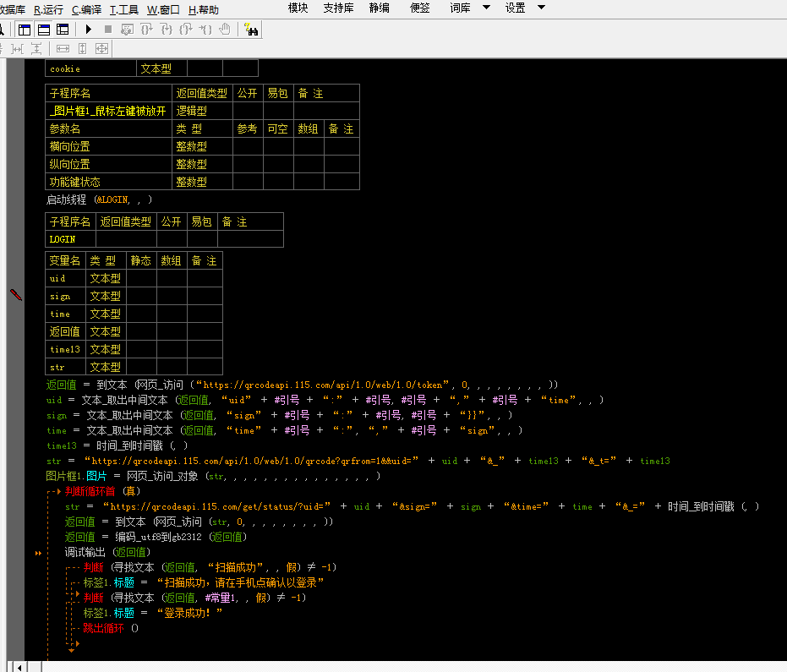Screen dimensions: 787x672
Task: Select the first window layout icon
Action: (x=24, y=30)
